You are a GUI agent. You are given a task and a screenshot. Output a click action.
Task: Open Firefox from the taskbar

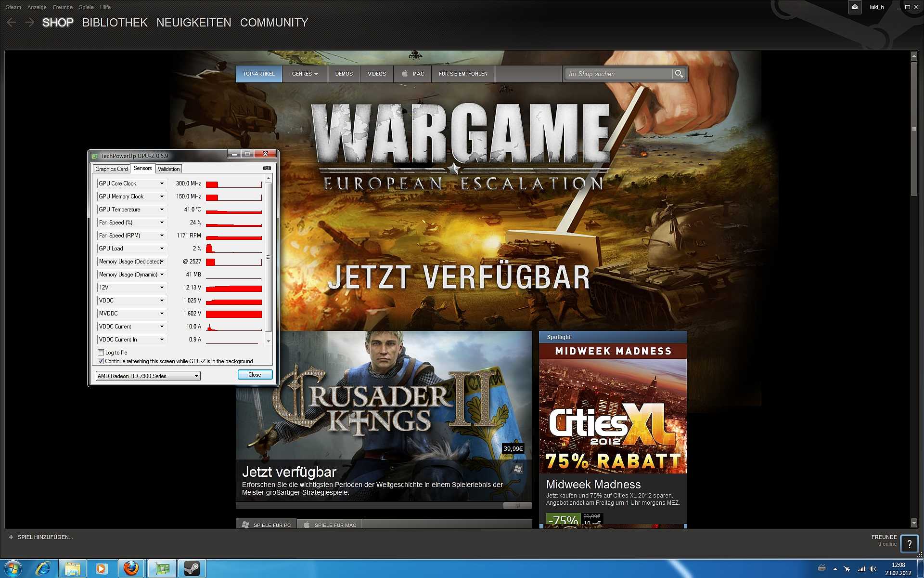[131, 568]
